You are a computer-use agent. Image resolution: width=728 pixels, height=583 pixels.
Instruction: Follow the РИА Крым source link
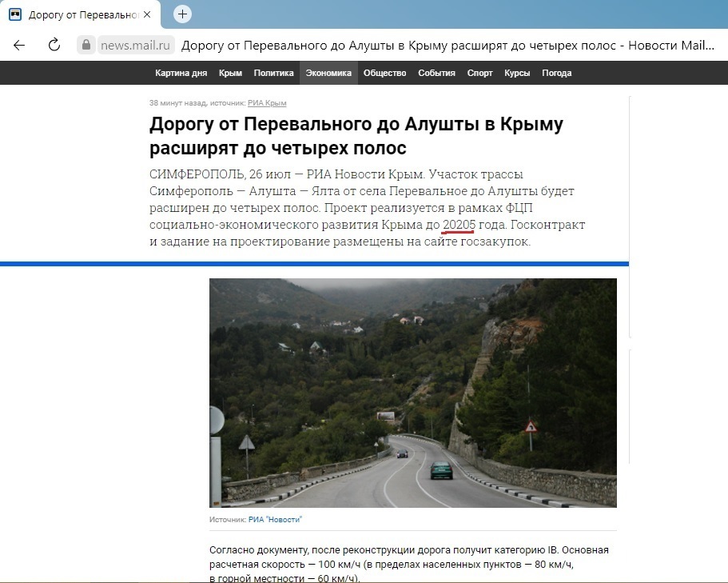coord(267,103)
